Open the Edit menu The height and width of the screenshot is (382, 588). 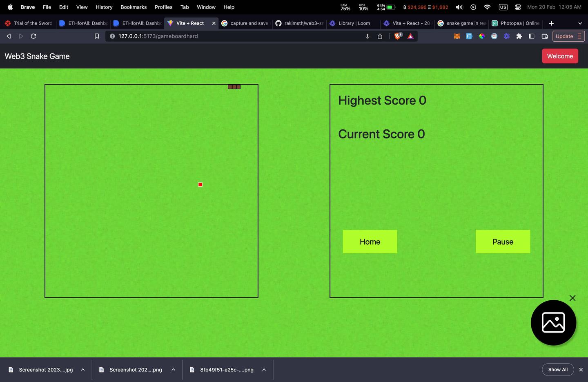coord(64,7)
